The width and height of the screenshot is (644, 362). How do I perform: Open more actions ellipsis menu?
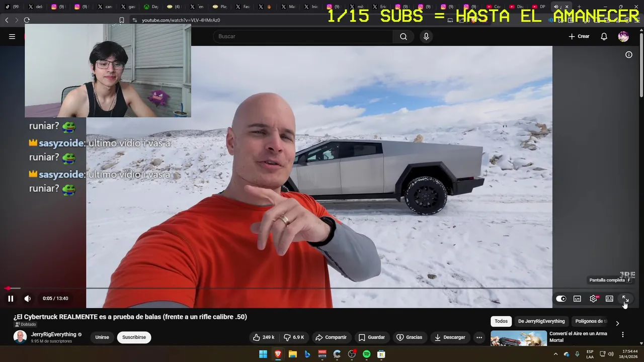click(x=479, y=337)
